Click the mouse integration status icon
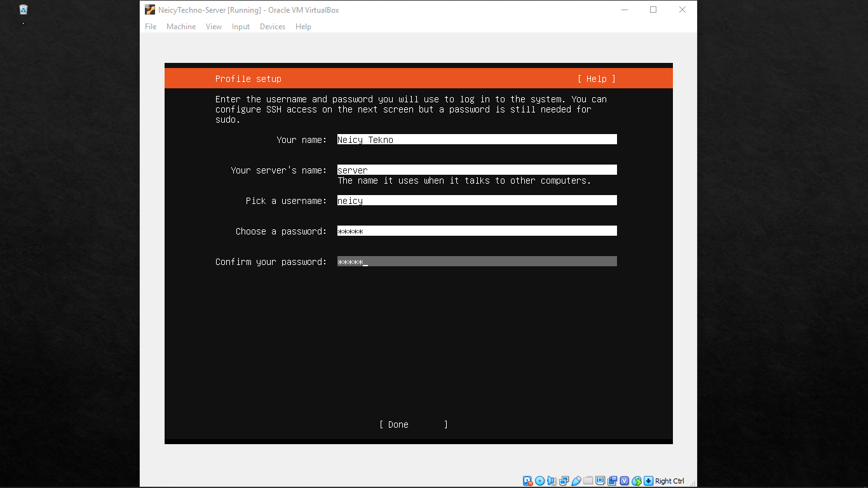 point(636,481)
